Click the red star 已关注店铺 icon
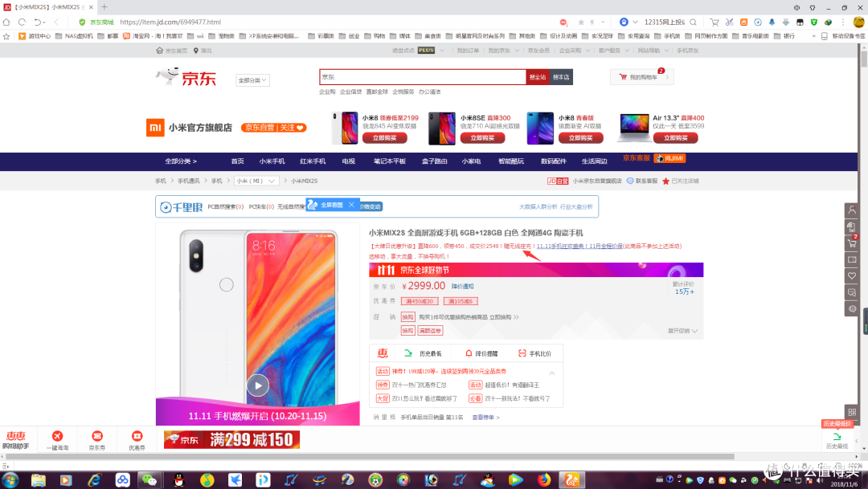The width and height of the screenshot is (868, 489). [x=666, y=181]
